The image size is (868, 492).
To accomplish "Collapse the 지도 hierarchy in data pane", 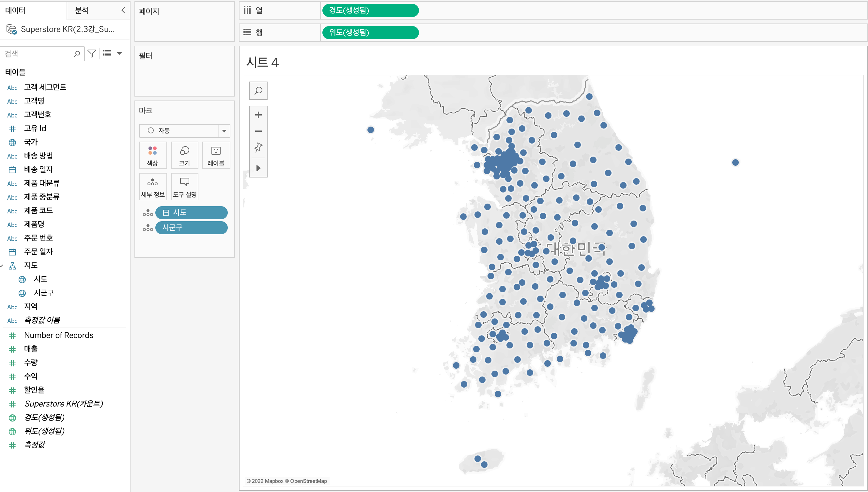I will 2,266.
